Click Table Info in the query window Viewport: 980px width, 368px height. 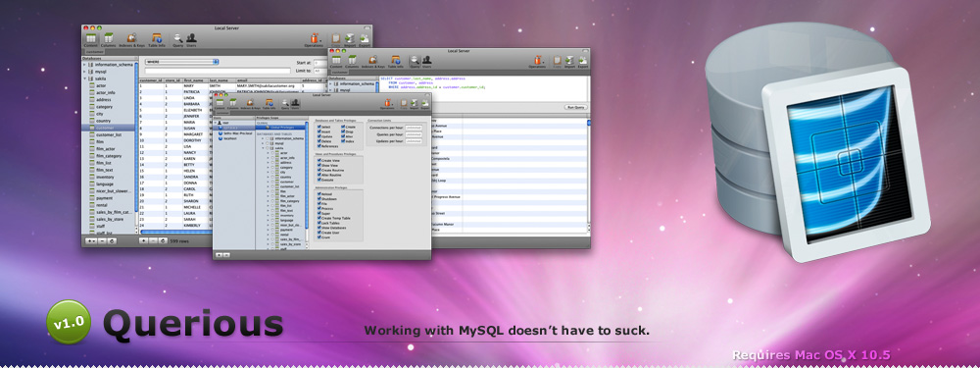396,61
